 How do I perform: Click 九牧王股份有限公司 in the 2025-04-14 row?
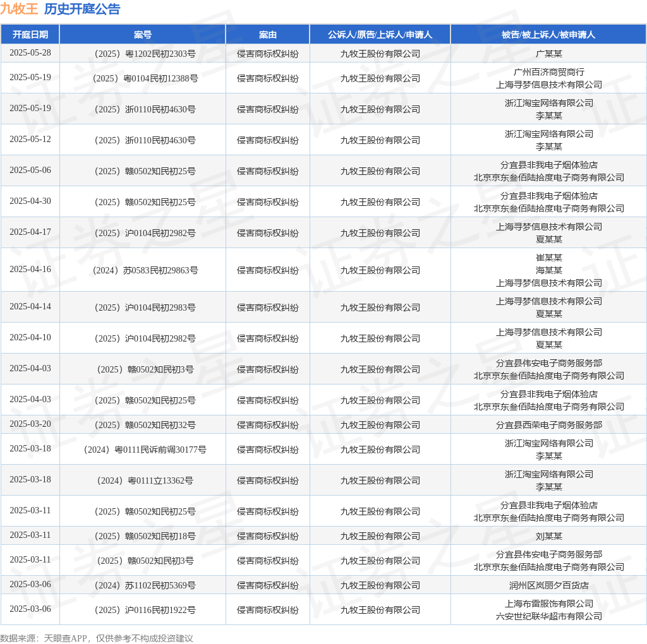(x=380, y=307)
